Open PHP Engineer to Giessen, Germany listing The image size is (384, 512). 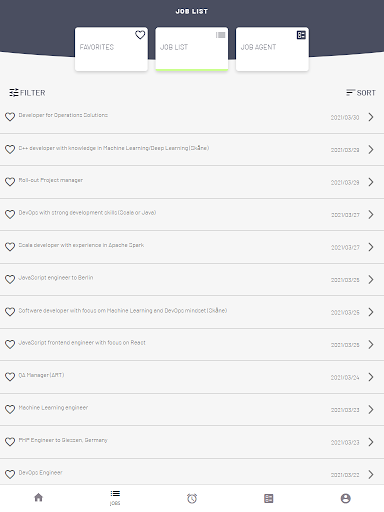(x=192, y=442)
